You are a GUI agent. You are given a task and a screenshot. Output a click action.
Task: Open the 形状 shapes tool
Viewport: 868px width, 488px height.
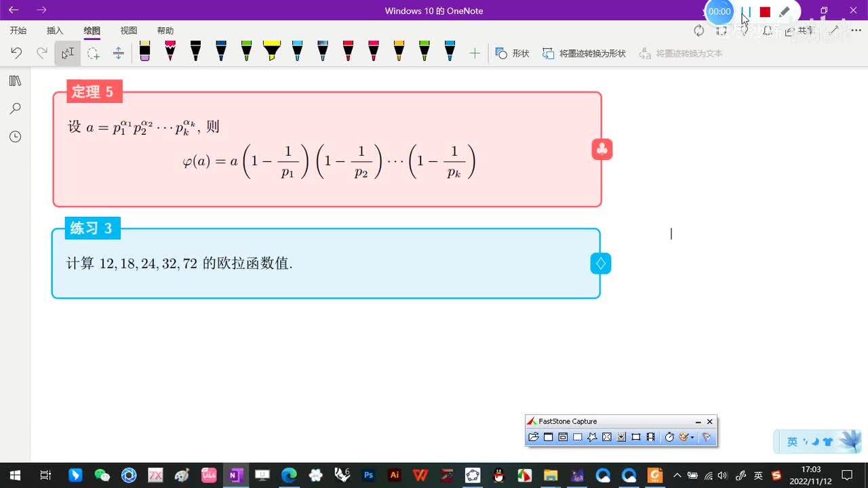512,53
